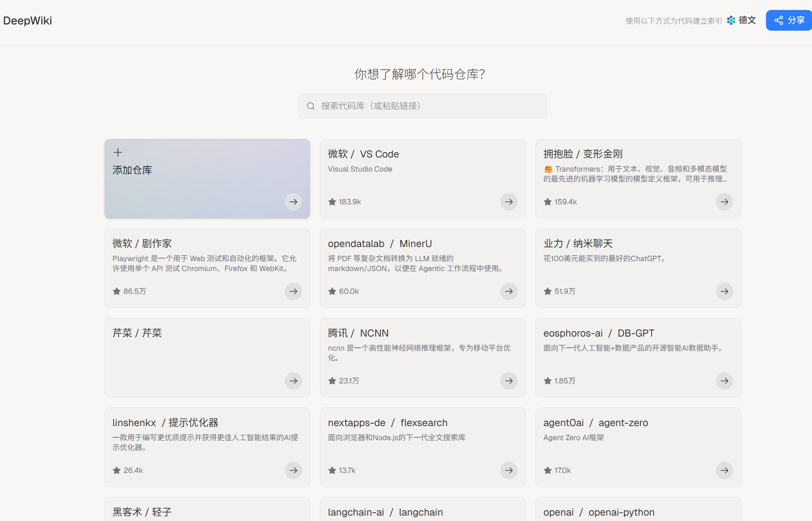Viewport: 812px width, 521px height.
Task: Click the 德文 logo icon in the header
Action: 731,20
